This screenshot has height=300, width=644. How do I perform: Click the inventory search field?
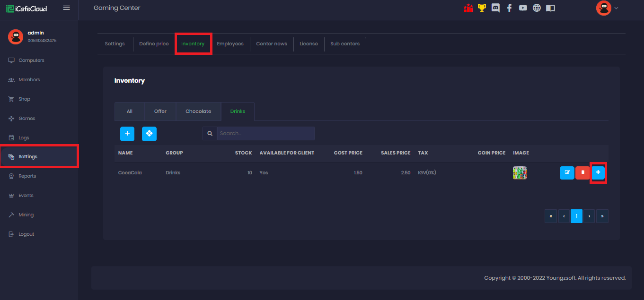pyautogui.click(x=265, y=134)
